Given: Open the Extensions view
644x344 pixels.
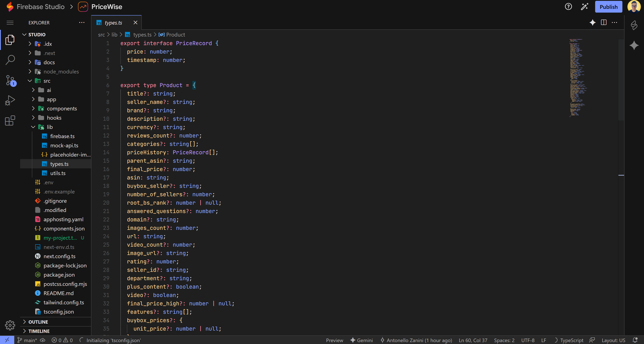Looking at the screenshot, I should [x=10, y=121].
